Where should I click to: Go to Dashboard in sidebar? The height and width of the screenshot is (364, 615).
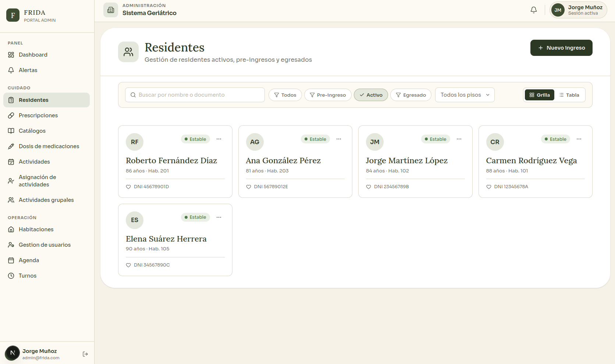point(46,55)
